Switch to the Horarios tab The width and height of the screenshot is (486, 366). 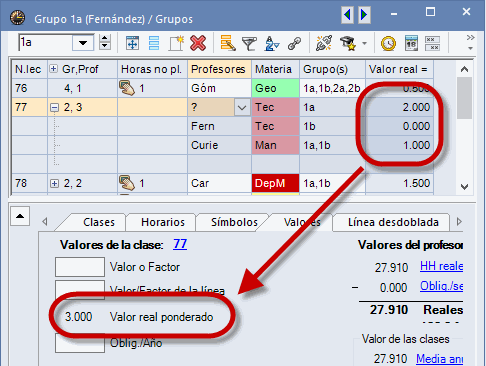pyautogui.click(x=163, y=222)
